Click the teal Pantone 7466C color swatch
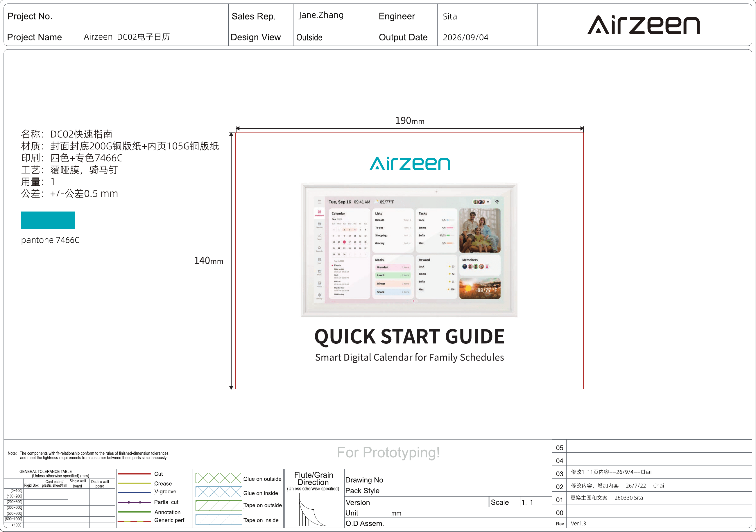756x532 pixels. 48,220
